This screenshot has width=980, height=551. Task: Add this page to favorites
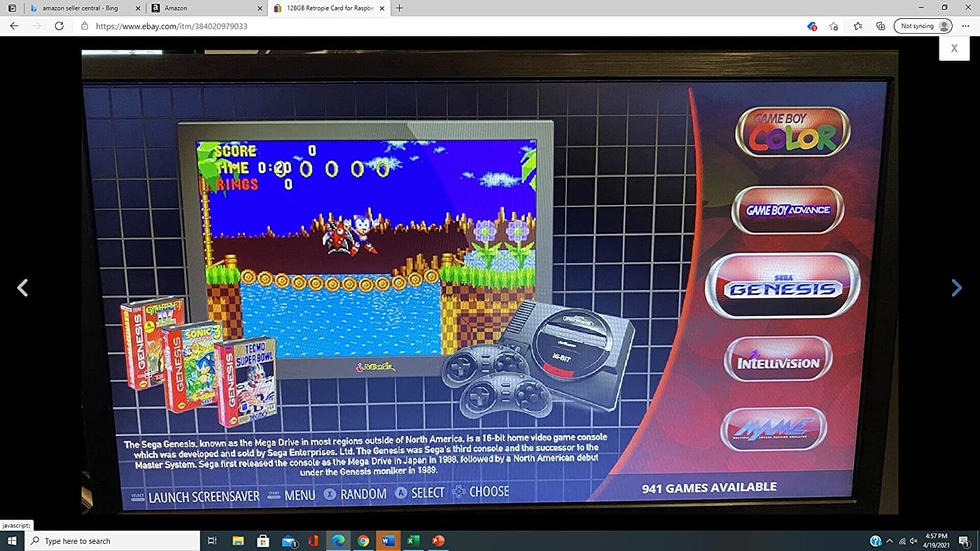pos(834,26)
